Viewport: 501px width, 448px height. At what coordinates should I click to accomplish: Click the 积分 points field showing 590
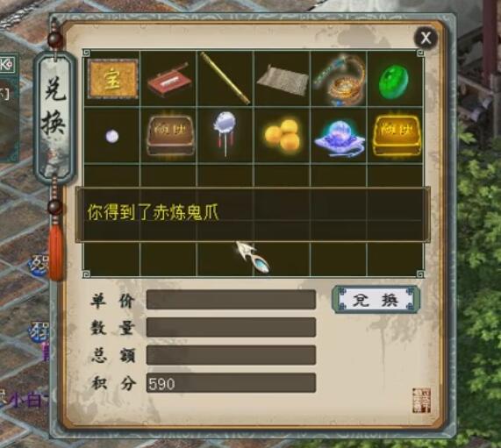[231, 382]
